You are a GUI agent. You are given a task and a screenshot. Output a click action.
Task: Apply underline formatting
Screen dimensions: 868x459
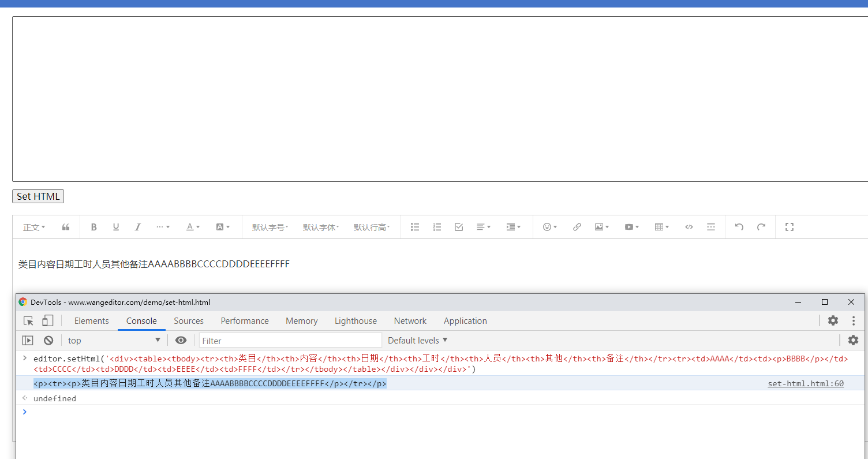pos(115,226)
